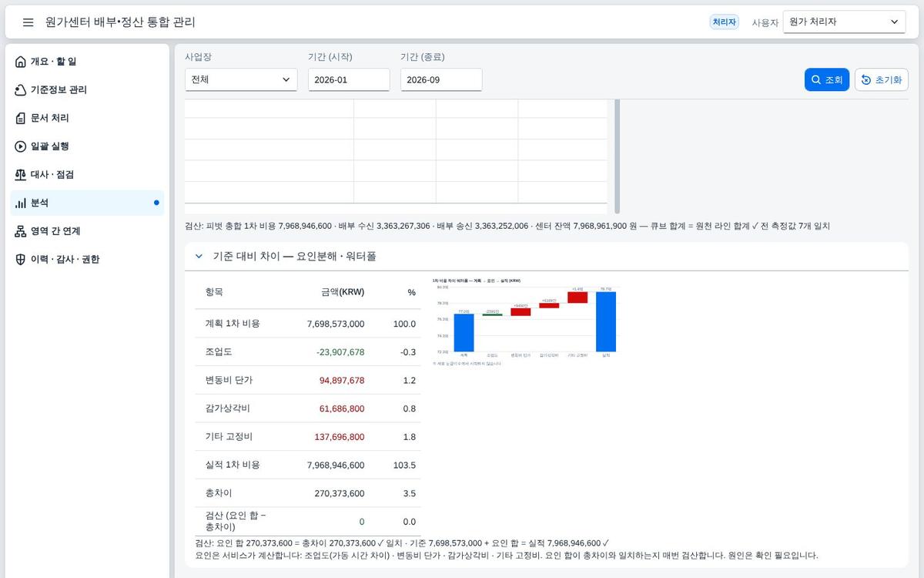Image resolution: width=924 pixels, height=578 pixels.
Task: Click the 일괄 실행 play icon
Action: [x=21, y=146]
